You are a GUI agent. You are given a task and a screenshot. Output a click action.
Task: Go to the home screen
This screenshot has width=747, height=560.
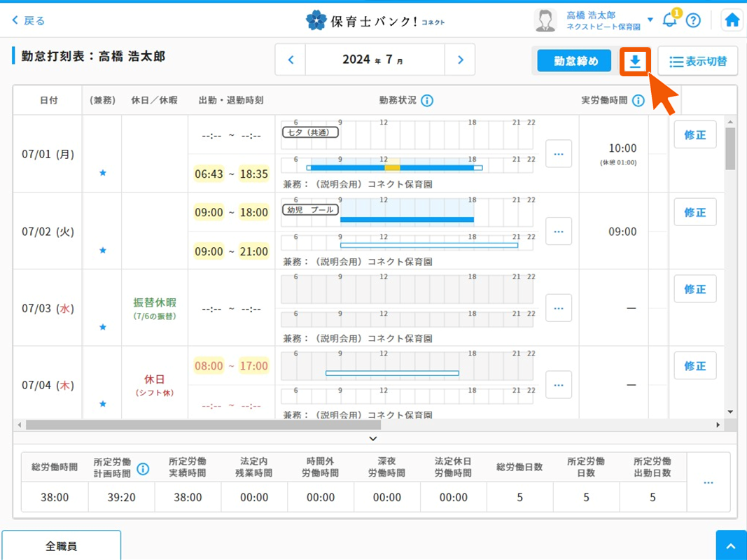pyautogui.click(x=732, y=20)
